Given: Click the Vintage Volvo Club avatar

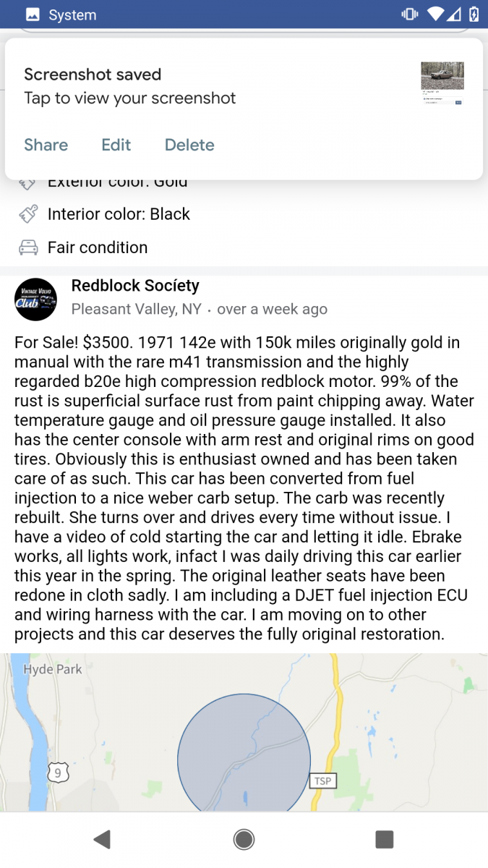Looking at the screenshot, I should [35, 299].
